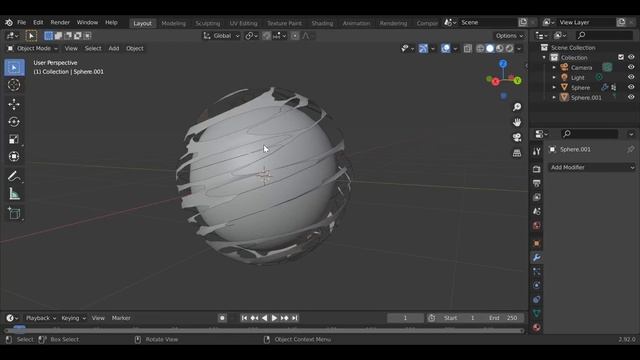Image resolution: width=640 pixels, height=360 pixels.
Task: Open the Render properties tab
Action: click(x=537, y=169)
